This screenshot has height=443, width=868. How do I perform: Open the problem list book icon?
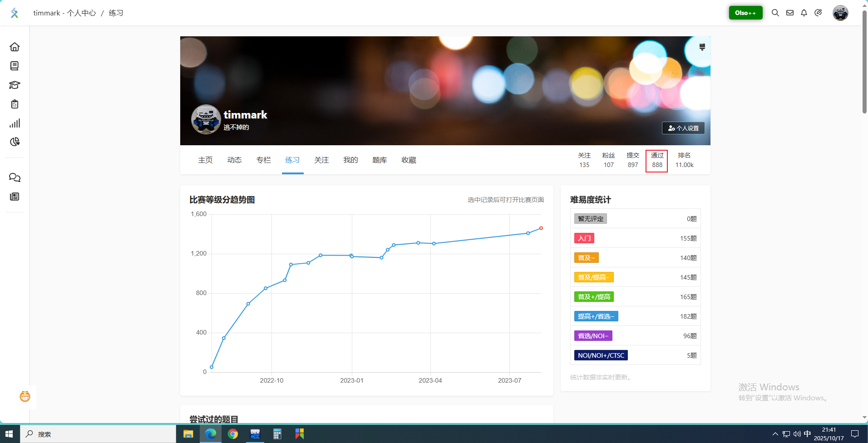[15, 66]
